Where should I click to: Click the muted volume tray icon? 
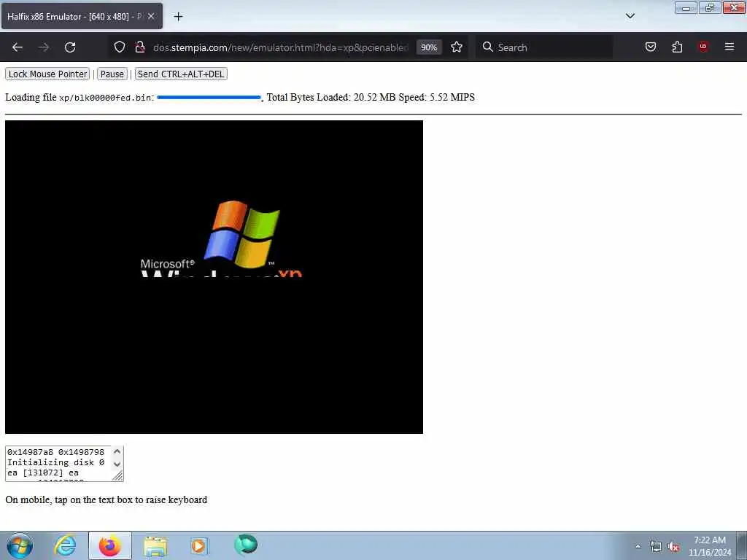[673, 547]
